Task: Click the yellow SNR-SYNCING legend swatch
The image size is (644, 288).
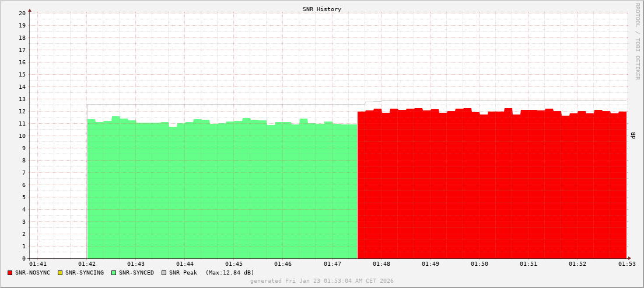Action: [x=60, y=273]
